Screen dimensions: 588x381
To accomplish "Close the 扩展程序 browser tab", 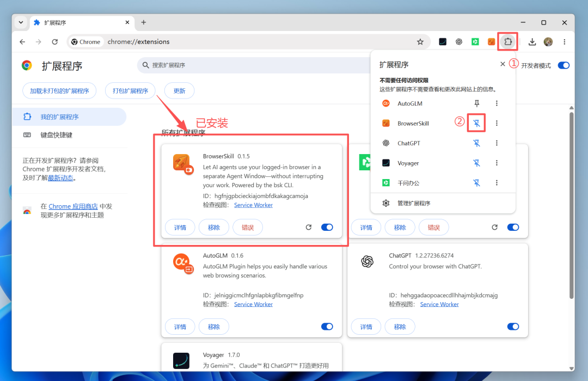I will click(x=127, y=22).
